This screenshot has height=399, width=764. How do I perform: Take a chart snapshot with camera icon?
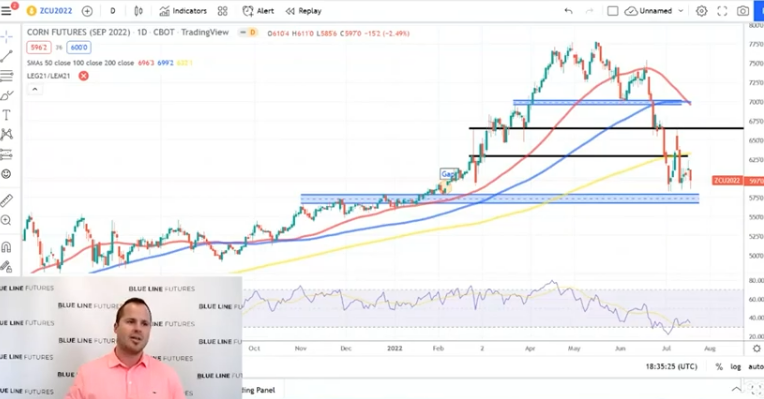pos(743,11)
